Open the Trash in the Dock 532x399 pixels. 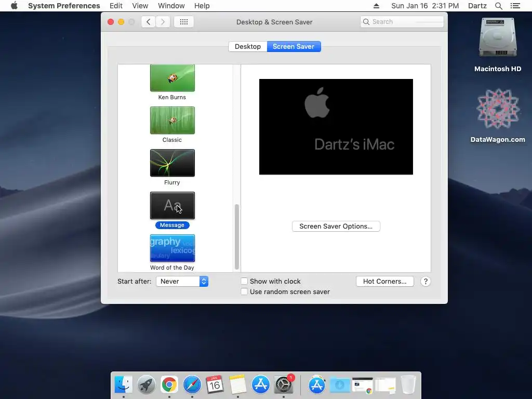(408, 384)
